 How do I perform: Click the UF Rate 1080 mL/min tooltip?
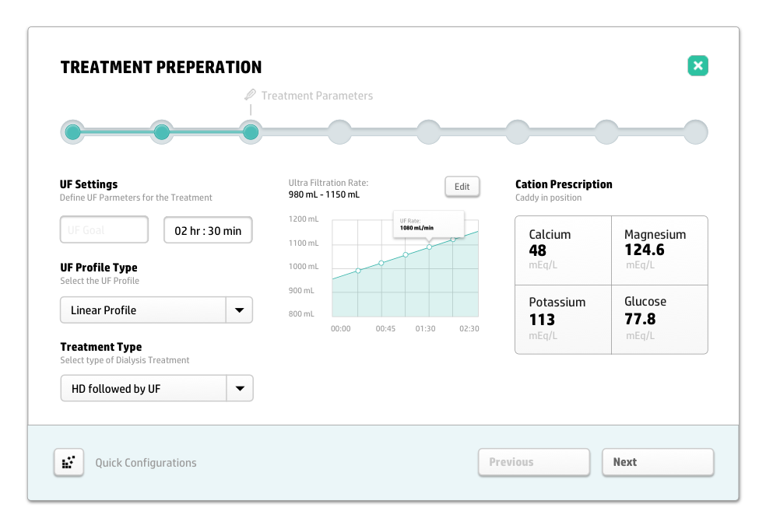pyautogui.click(x=428, y=225)
